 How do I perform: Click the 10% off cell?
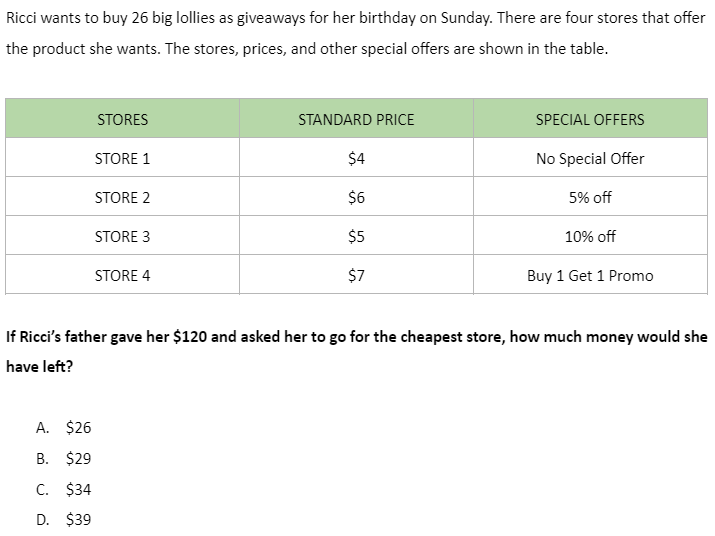pos(590,236)
